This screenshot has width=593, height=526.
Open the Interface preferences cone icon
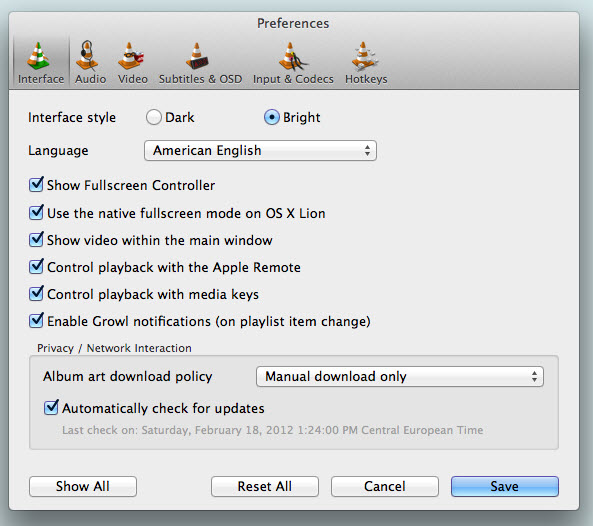click(x=38, y=56)
